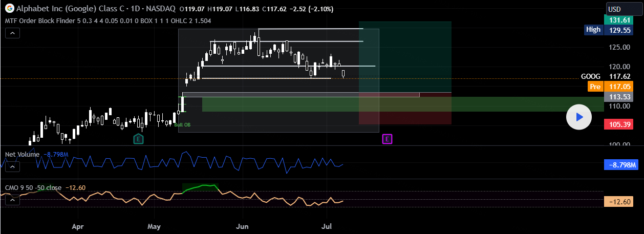
Task: Click the May label on time axis
Action: [154, 226]
